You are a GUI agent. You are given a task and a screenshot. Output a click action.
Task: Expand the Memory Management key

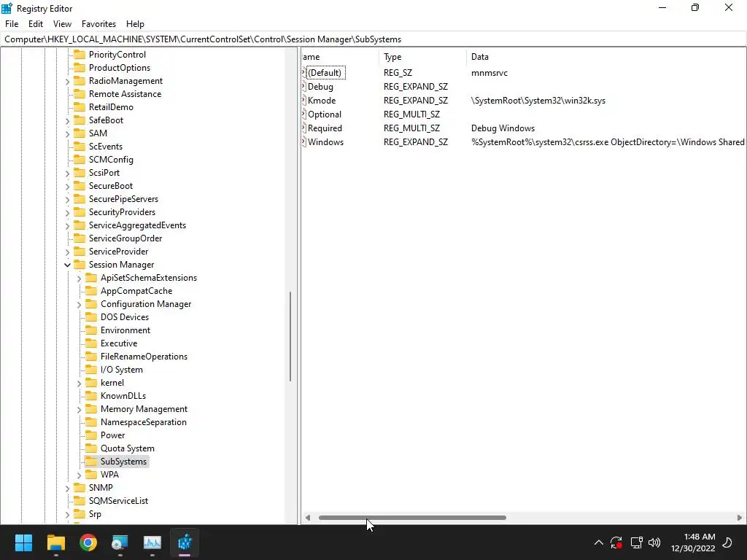click(x=79, y=409)
